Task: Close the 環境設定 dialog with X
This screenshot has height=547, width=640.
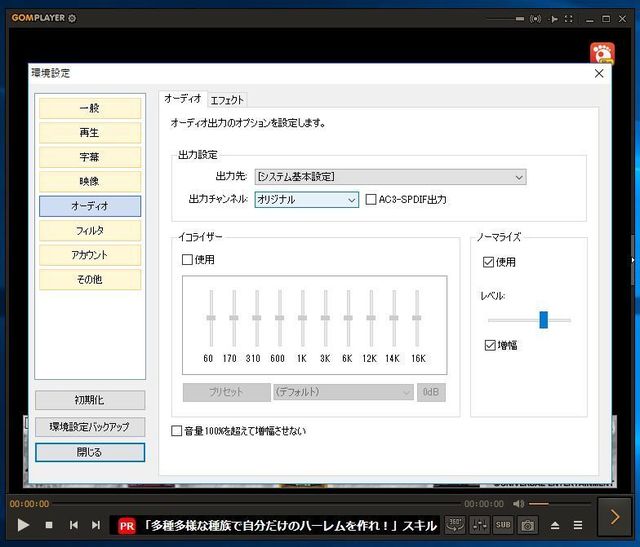Action: 599,73
